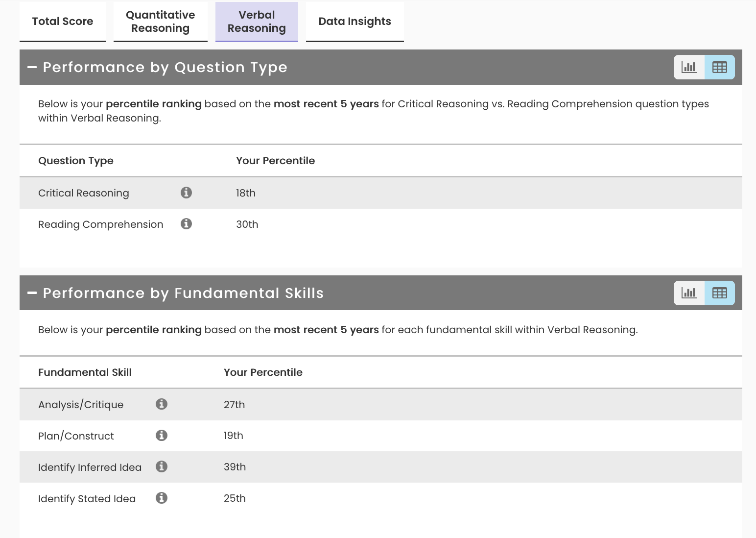Screen dimensions: 756x538
Task: Click info icon next to Critical Reasoning
Action: click(x=186, y=193)
